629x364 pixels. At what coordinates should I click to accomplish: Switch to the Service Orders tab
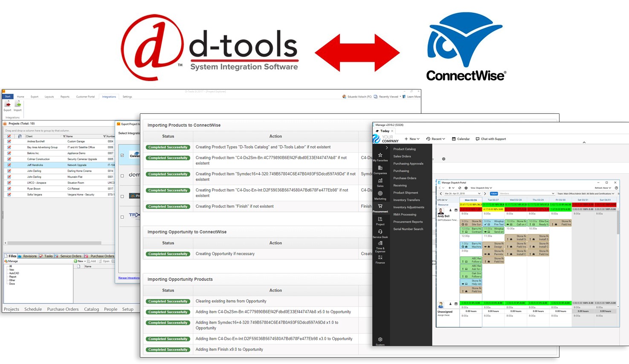click(68, 256)
